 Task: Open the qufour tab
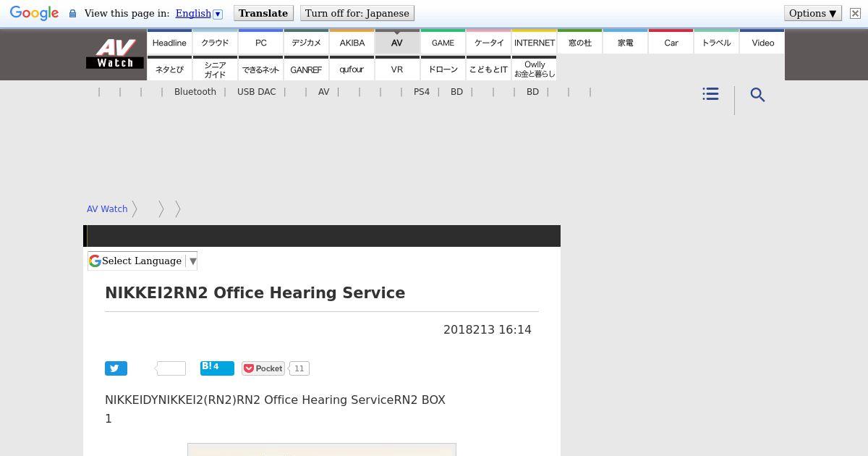[352, 69]
